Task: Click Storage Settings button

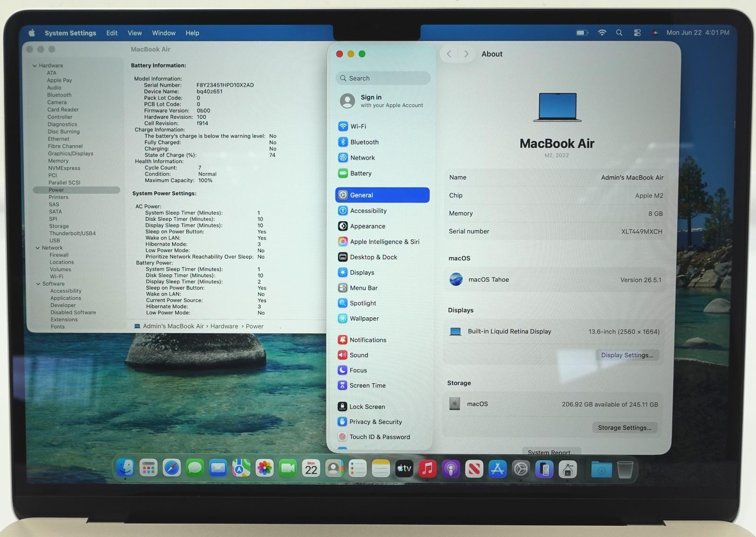Action: click(x=625, y=428)
